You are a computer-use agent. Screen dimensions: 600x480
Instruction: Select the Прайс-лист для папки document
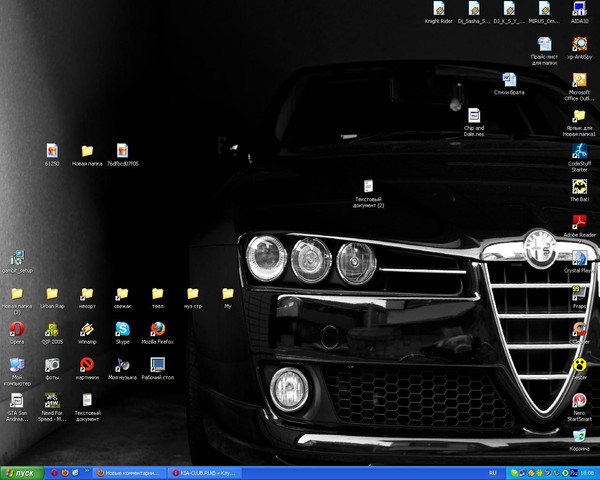(x=544, y=44)
